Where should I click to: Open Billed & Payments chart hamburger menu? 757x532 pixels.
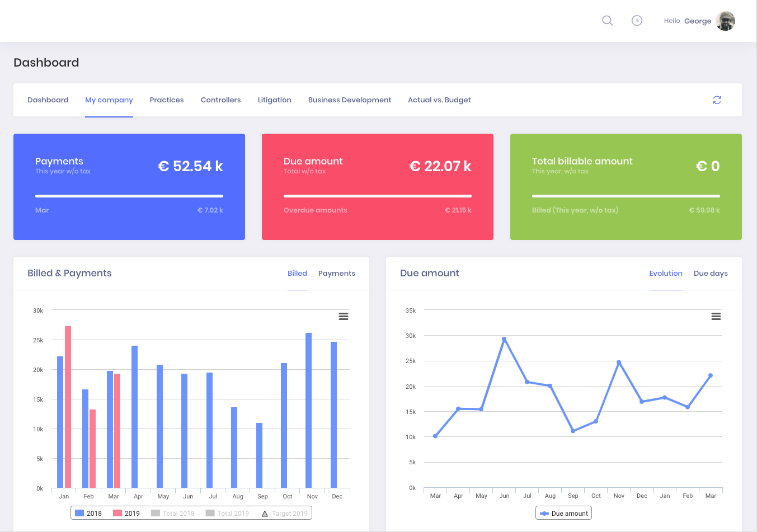coord(344,317)
